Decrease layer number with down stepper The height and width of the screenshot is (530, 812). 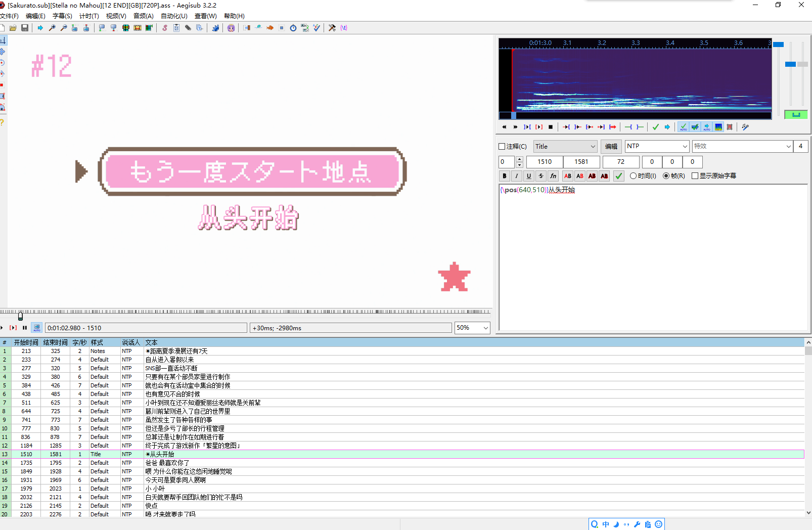[519, 165]
